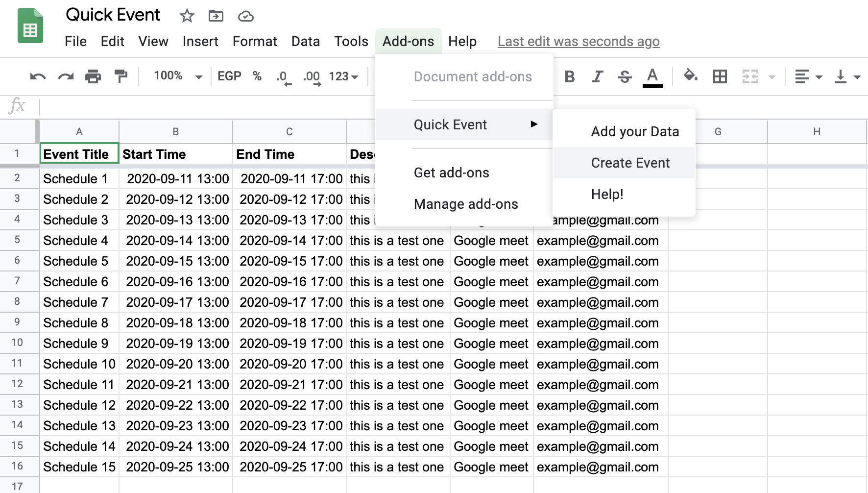Apply italic formatting
This screenshot has width=868, height=493.
pos(597,76)
